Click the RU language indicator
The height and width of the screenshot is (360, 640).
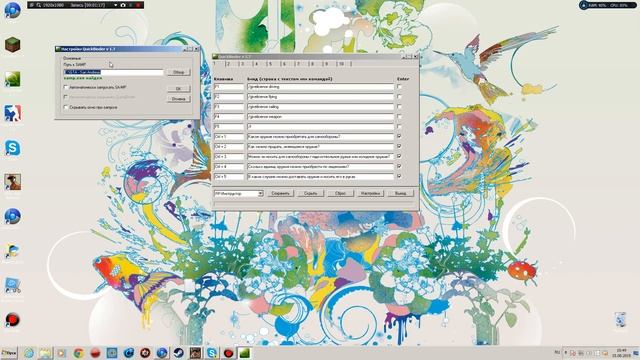click(x=557, y=353)
